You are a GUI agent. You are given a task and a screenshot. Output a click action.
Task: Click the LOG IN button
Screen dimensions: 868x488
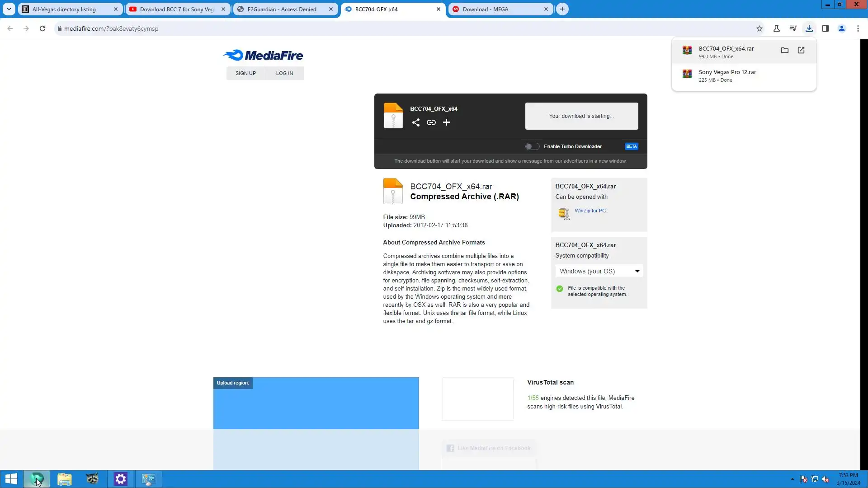tap(284, 73)
